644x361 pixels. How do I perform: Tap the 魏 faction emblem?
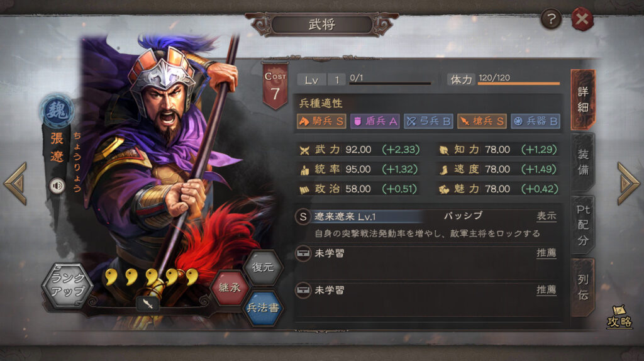(57, 111)
